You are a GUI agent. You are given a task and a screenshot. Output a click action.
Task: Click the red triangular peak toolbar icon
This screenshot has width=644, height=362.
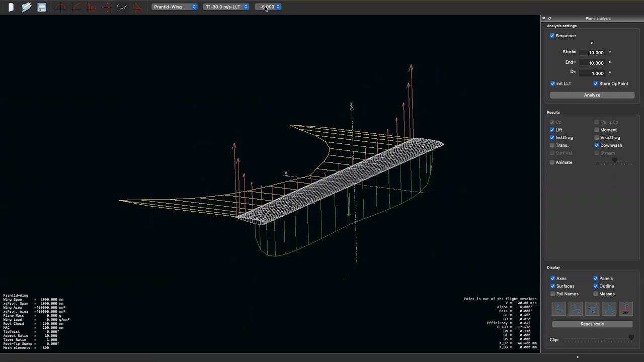(137, 7)
